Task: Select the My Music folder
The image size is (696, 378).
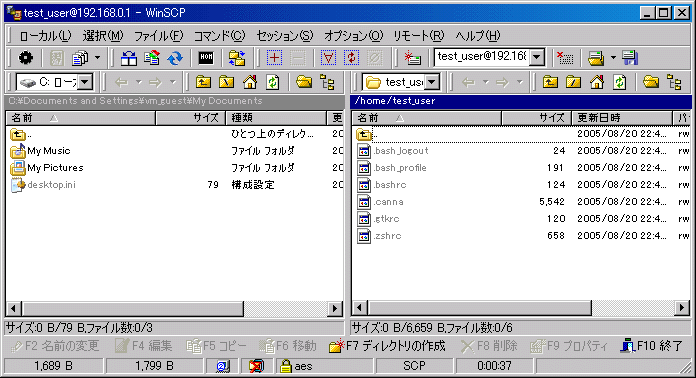Action: coord(40,151)
